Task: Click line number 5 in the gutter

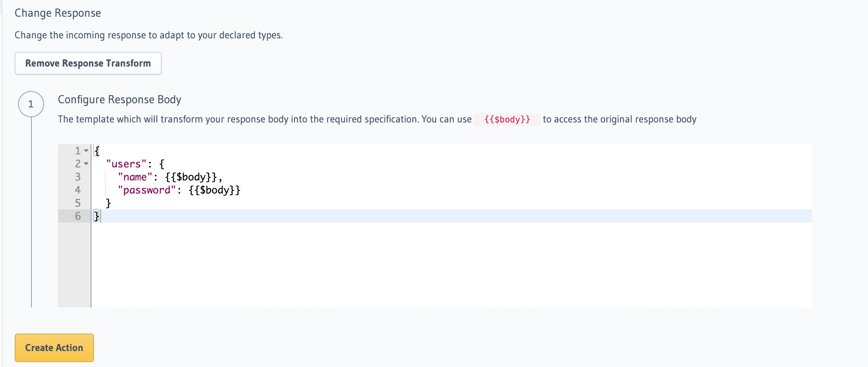Action: point(78,203)
